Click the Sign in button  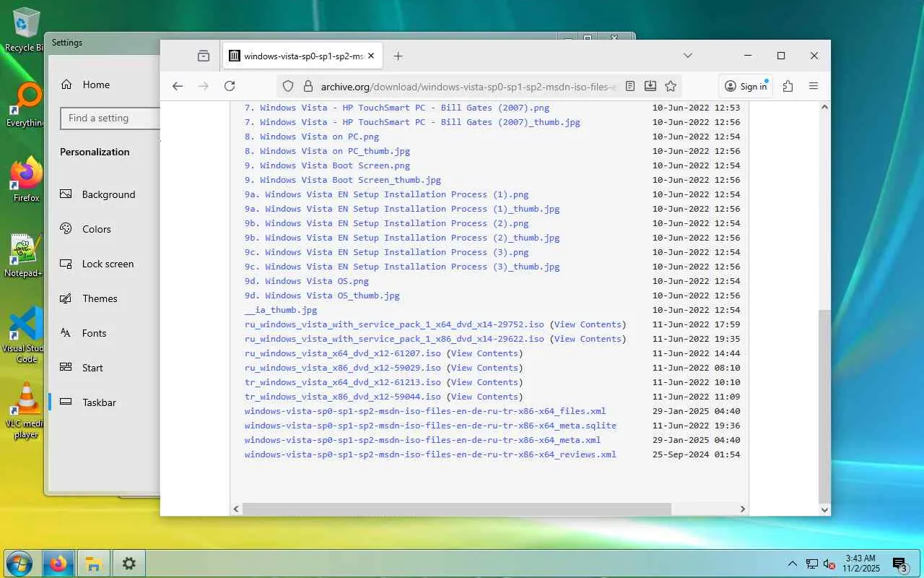(746, 86)
